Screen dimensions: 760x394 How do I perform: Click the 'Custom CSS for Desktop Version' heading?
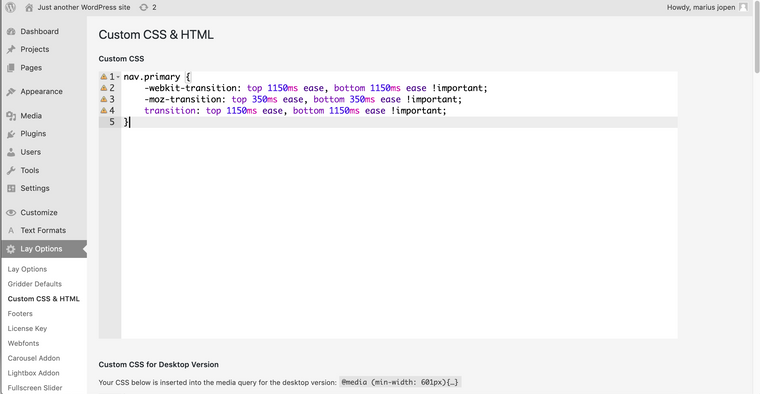tap(158, 364)
